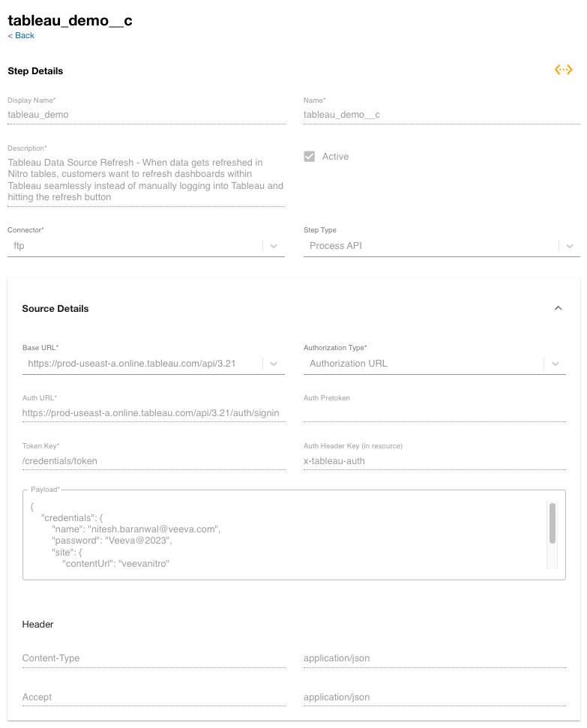Click the Token Key field

pyautogui.click(x=153, y=460)
